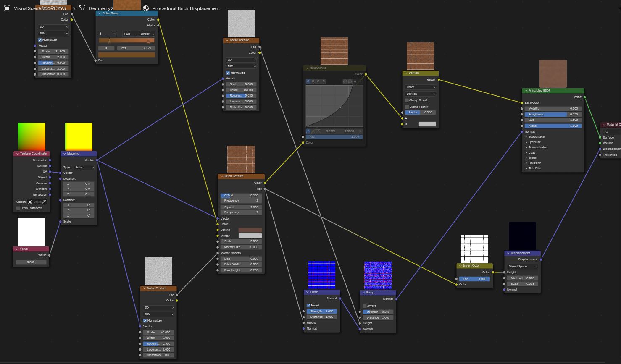Image resolution: width=621 pixels, height=364 pixels.
Task: Check Invert in the Bump node with Strength 0.250
Action: (x=365, y=306)
